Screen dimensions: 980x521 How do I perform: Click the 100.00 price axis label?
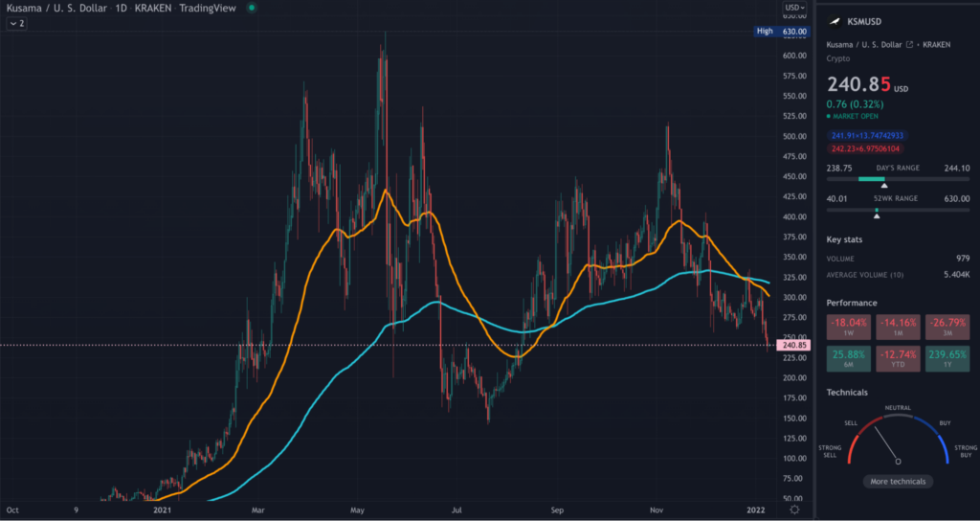[793, 459]
